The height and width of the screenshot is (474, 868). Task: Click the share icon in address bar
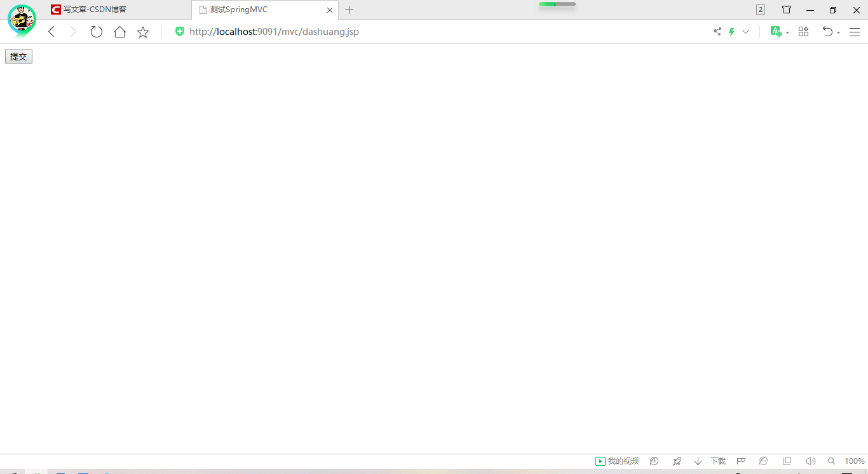click(x=717, y=32)
